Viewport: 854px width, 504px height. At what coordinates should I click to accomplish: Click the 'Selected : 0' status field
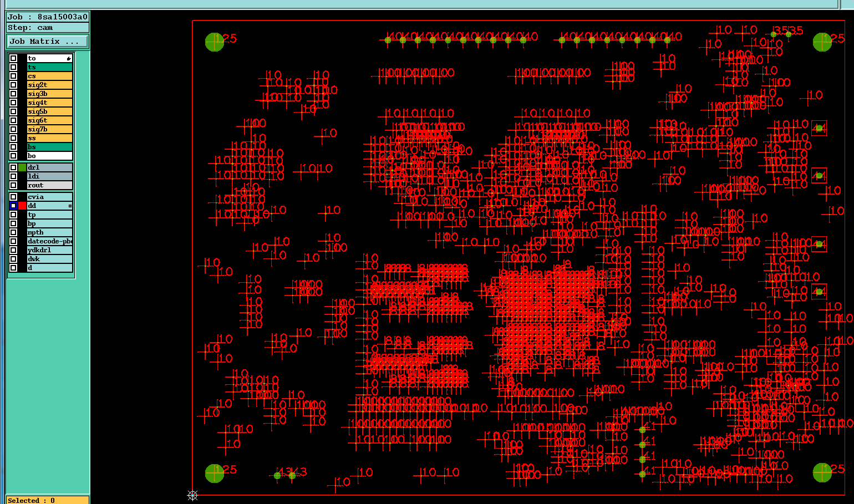48,500
